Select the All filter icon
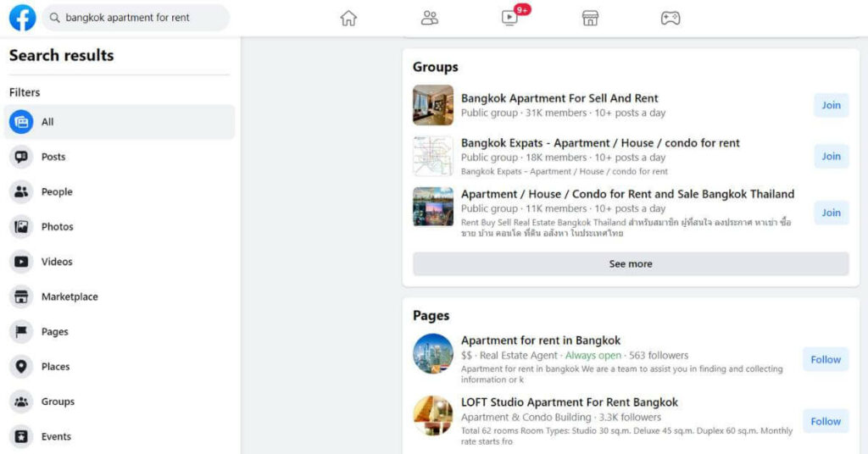The width and height of the screenshot is (868, 454). point(21,122)
